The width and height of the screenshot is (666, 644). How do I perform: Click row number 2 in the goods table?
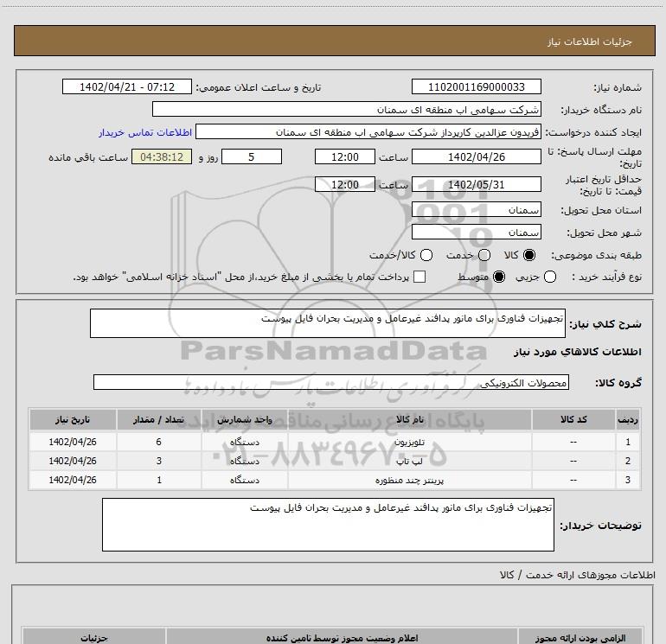click(628, 461)
